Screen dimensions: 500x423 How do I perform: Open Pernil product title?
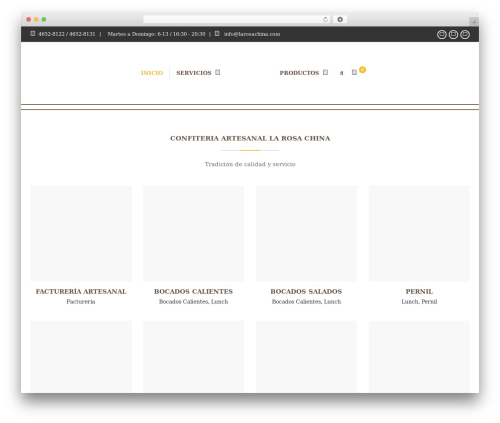pyautogui.click(x=419, y=291)
